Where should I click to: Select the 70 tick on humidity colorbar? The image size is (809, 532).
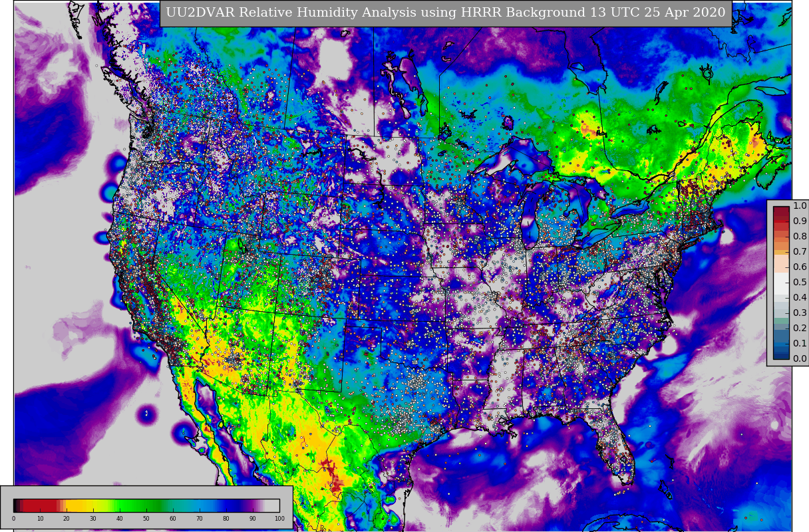pos(200,519)
